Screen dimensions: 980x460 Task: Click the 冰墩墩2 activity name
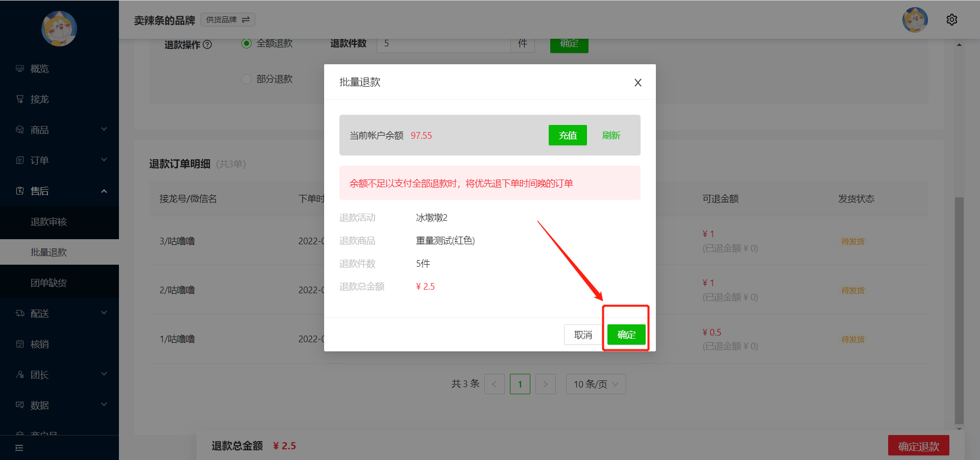tap(431, 218)
